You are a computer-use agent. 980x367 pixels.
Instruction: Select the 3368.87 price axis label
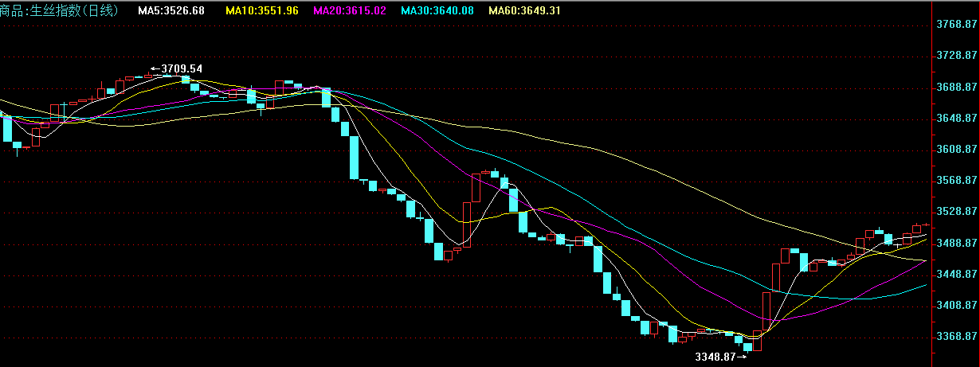956,337
